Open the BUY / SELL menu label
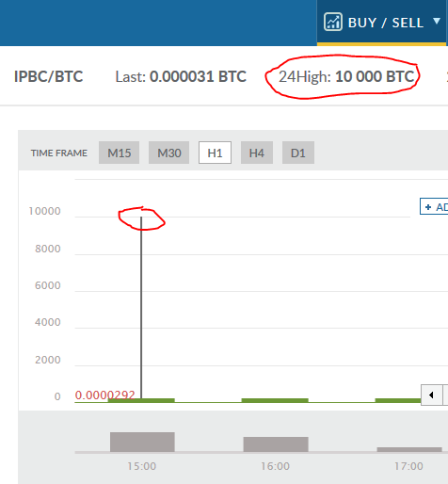The width and height of the screenshot is (448, 484). click(386, 23)
